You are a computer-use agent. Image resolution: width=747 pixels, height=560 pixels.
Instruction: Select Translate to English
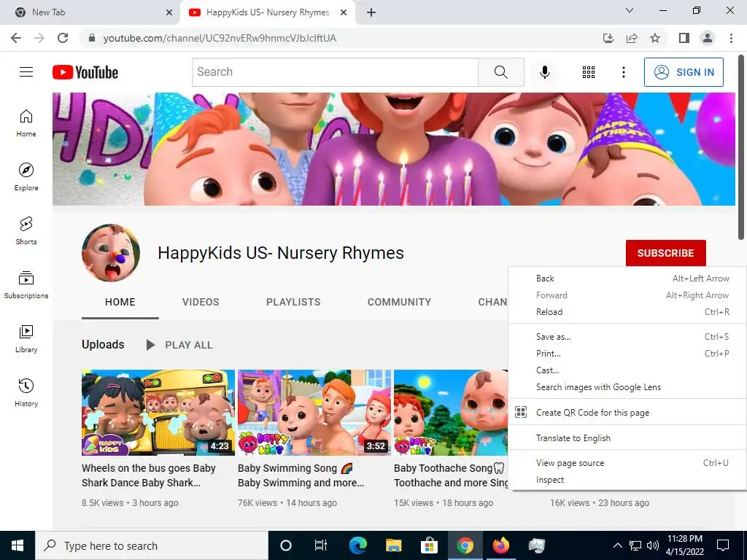click(x=627, y=438)
